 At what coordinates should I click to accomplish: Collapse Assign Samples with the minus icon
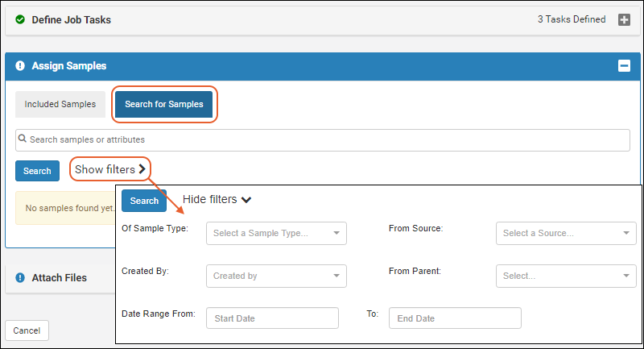(624, 66)
